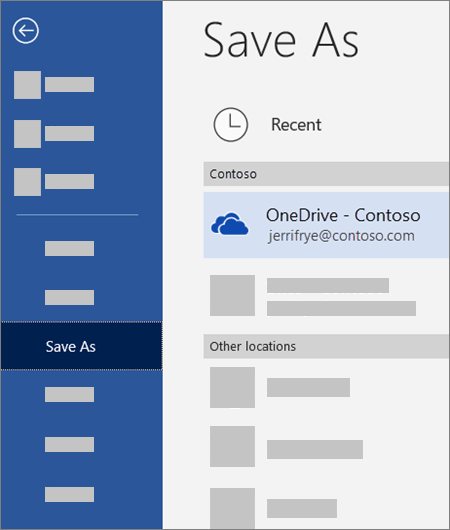Viewport: 450px width, 530px height.
Task: Click the menu item directly above Save As
Action: point(70,297)
